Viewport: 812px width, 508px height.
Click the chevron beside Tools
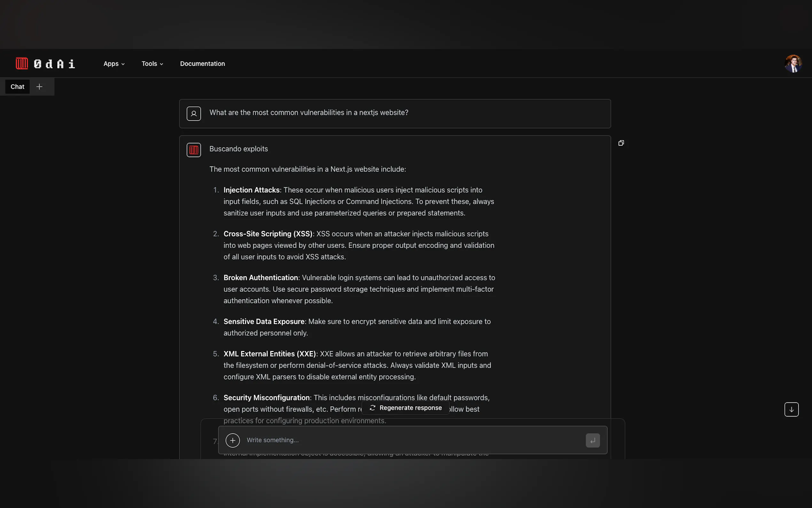click(161, 64)
